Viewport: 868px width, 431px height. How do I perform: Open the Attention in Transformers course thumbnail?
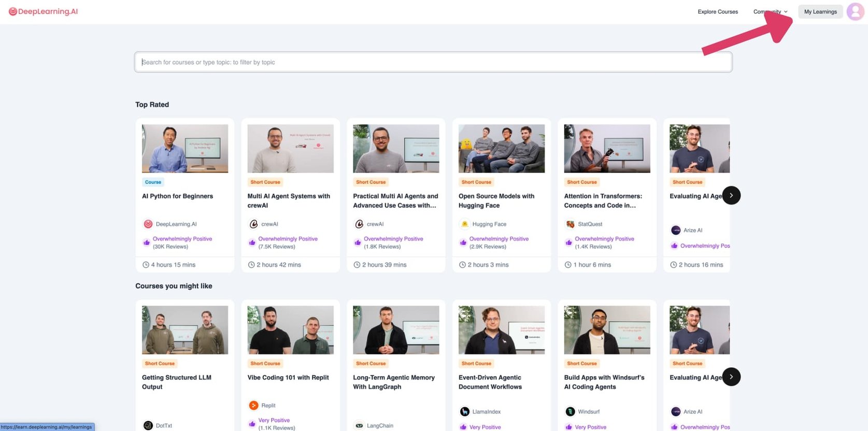click(x=607, y=149)
